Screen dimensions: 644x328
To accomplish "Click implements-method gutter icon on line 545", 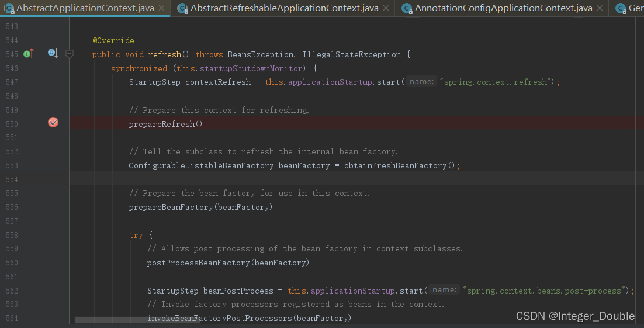I will coord(28,54).
